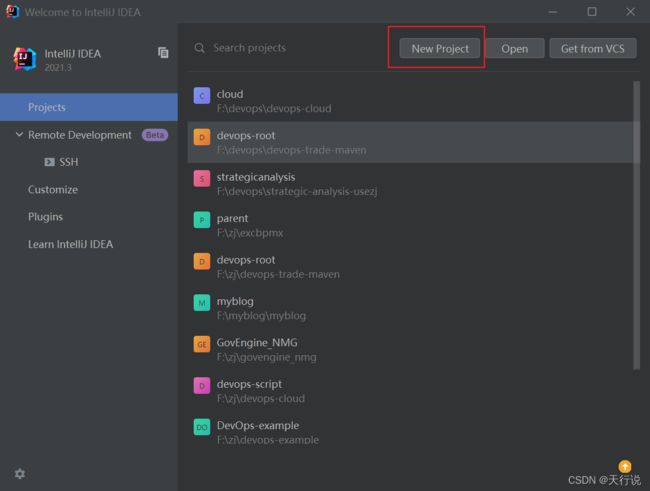650x491 pixels.
Task: Click path F:\zj\govengine_nmg
Action: tap(267, 357)
